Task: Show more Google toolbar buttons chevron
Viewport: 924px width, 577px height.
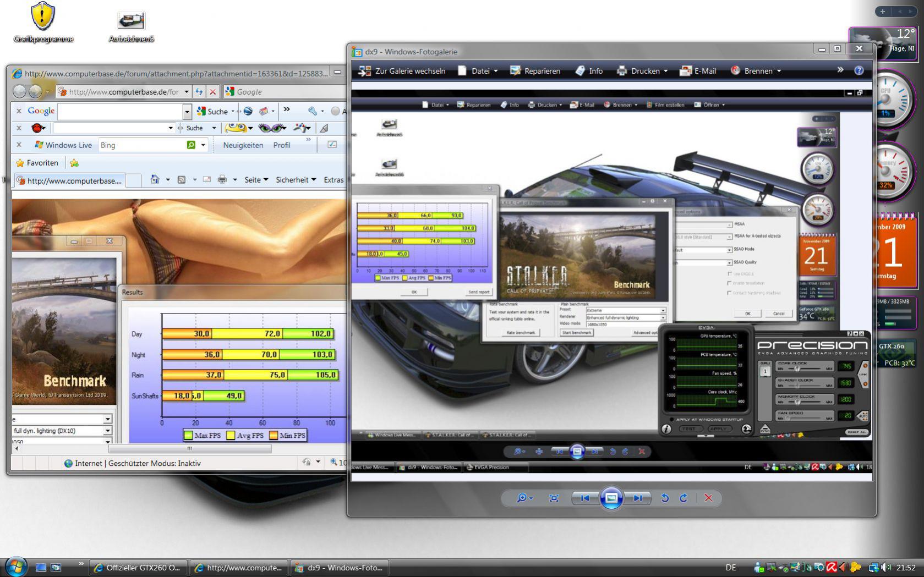Action: pos(287,109)
